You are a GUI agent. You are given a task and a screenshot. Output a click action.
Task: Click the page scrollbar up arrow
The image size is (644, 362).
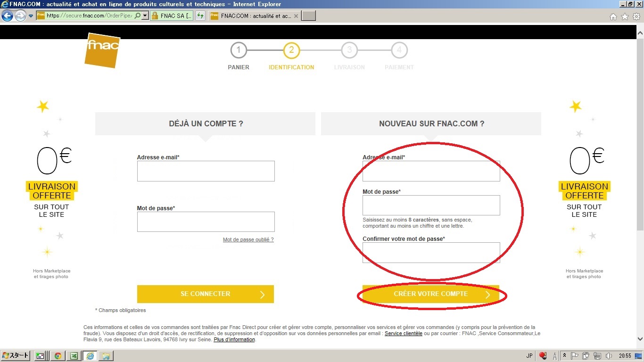click(x=640, y=34)
